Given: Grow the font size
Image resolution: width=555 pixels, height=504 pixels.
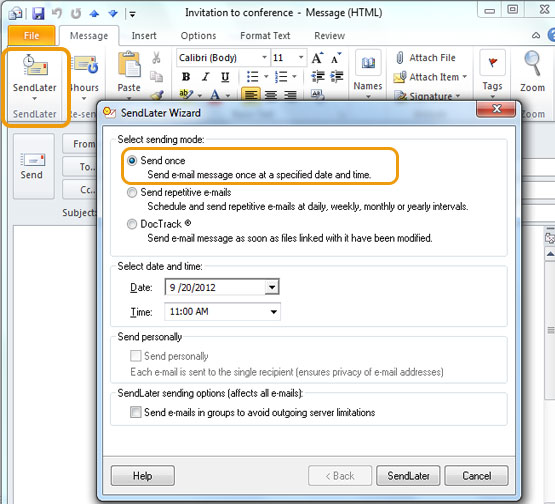Looking at the screenshot, I should pos(317,58).
